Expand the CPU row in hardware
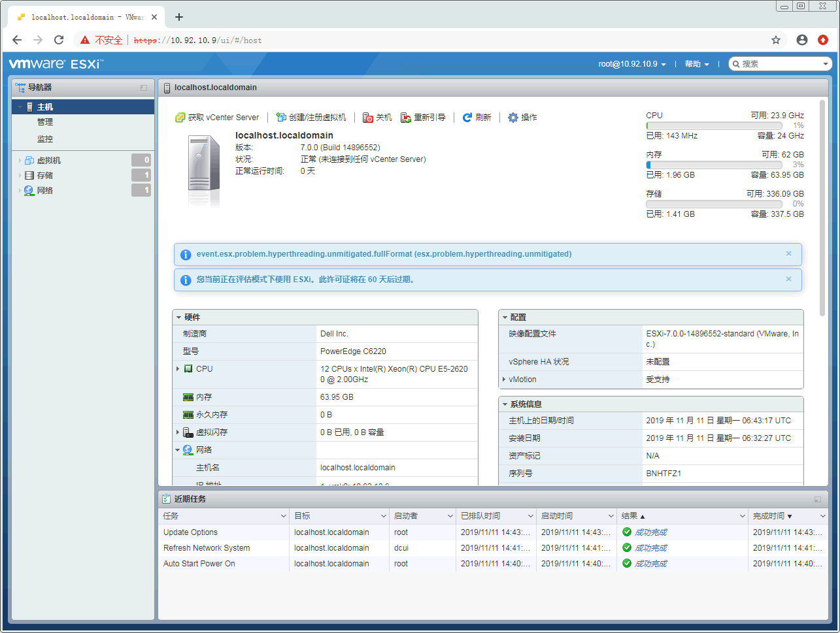The width and height of the screenshot is (840, 633). (177, 369)
